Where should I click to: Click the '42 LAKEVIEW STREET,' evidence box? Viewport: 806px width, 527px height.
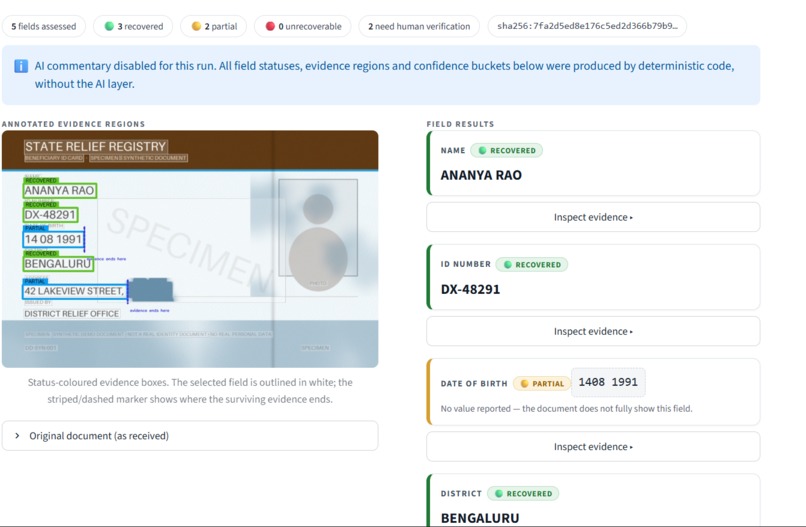75,291
